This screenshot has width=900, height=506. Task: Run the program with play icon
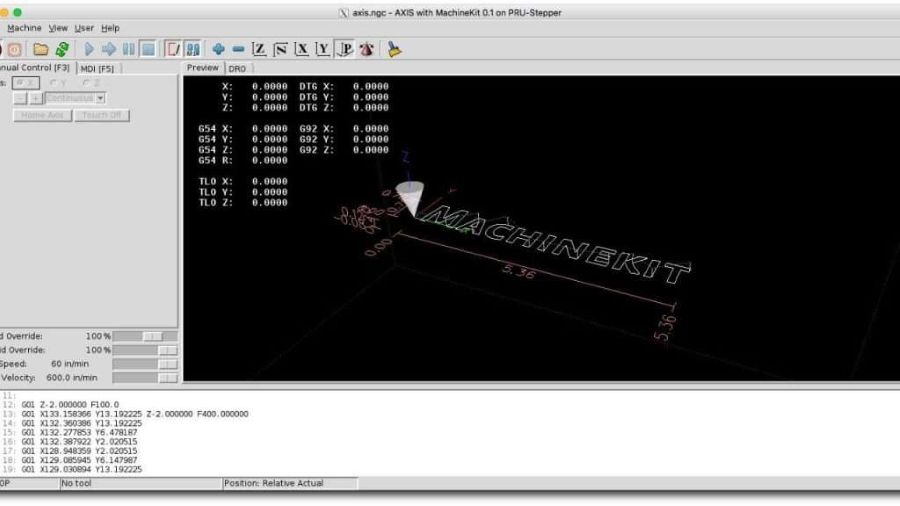pyautogui.click(x=89, y=50)
